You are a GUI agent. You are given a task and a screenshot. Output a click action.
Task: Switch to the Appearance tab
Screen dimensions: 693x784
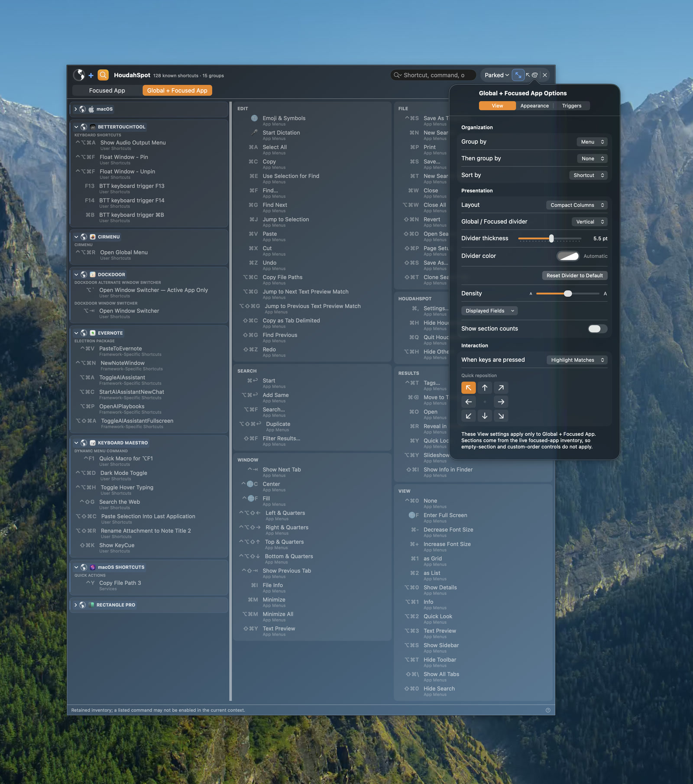click(x=534, y=106)
